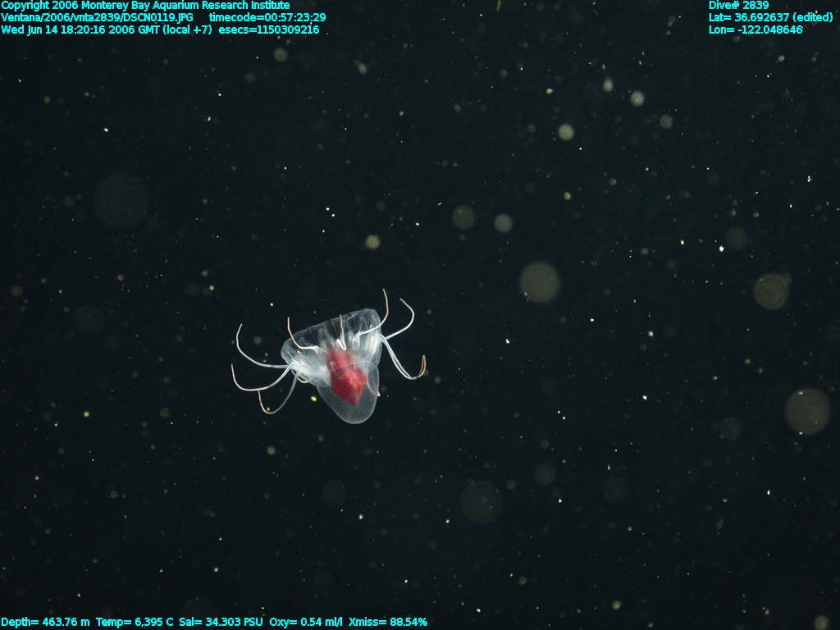Click the copyright Monterey Bay Aquarium Research Institute text
This screenshot has width=840, height=630.
coord(145,6)
